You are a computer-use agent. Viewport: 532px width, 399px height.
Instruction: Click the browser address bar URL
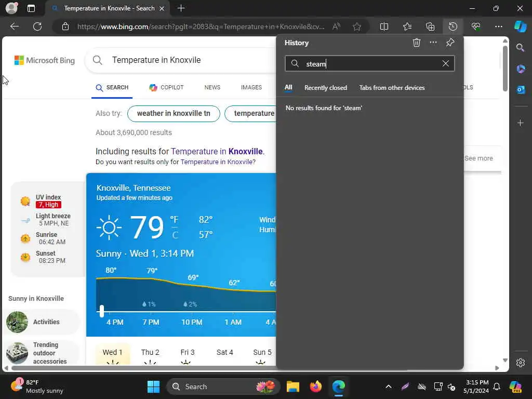tap(201, 26)
